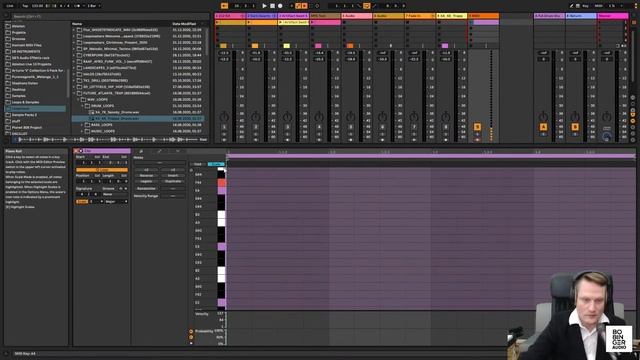Toggle the Draw Mode pencil at top right
The height and width of the screenshot is (360, 640).
(x=571, y=6)
